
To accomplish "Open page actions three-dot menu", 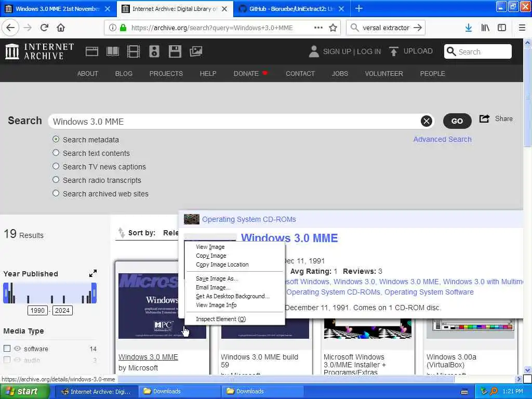I will point(318,28).
